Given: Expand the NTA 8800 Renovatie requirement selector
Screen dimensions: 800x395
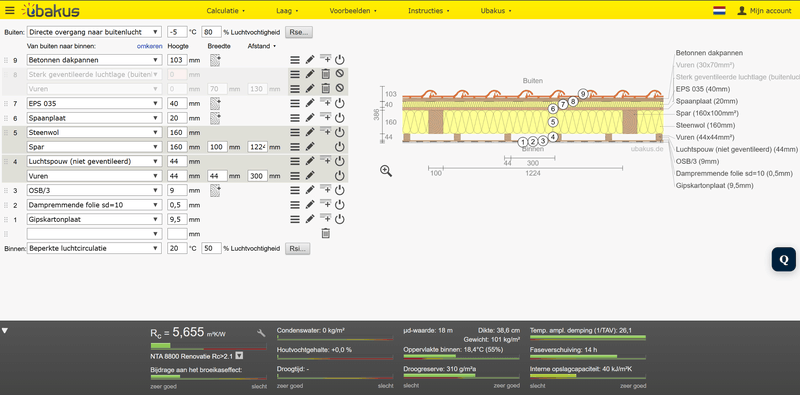Looking at the screenshot, I should coord(239,356).
